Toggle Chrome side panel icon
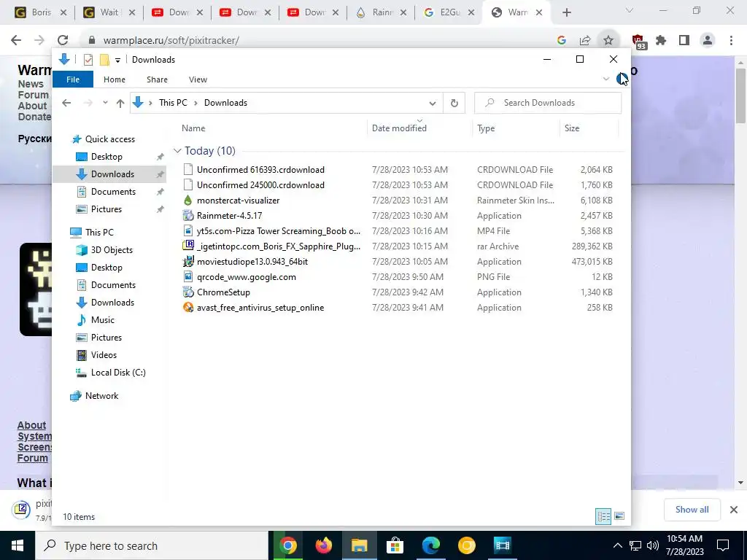Image resolution: width=747 pixels, height=560 pixels. (684, 41)
